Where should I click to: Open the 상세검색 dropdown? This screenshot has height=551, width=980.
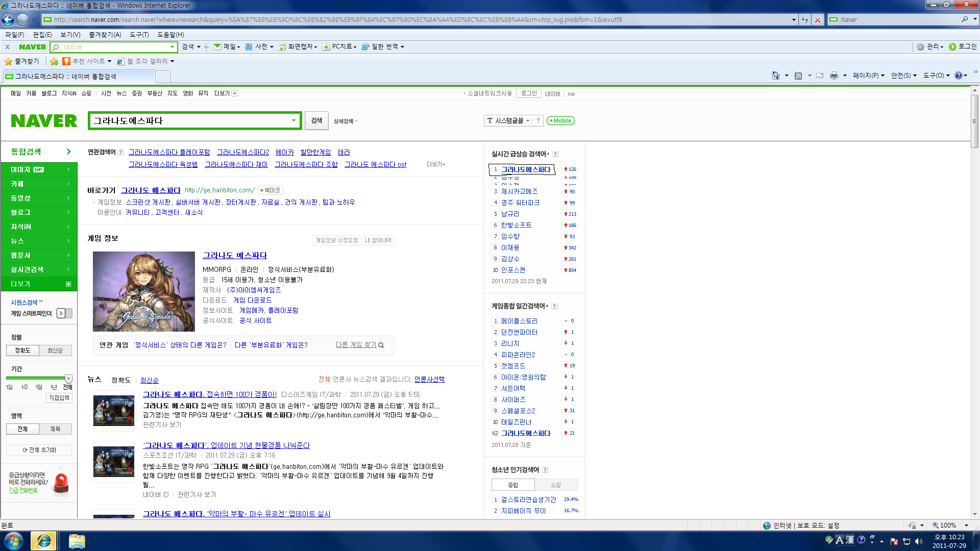[x=346, y=121]
